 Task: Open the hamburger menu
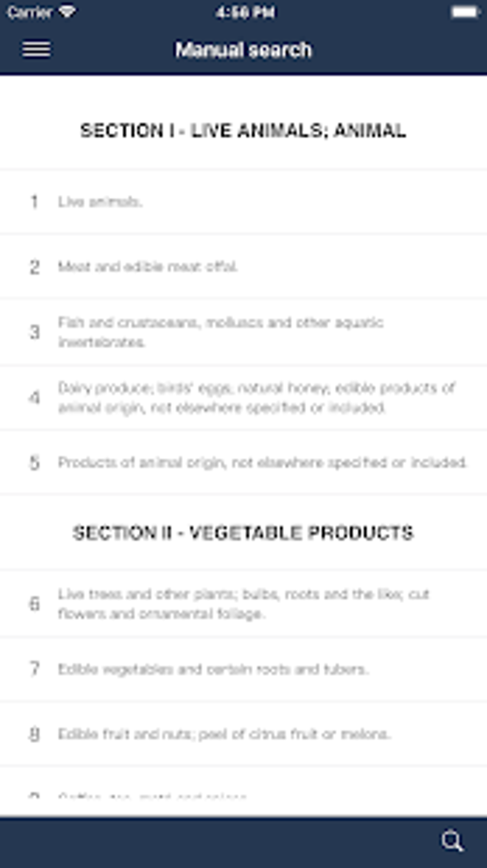(x=36, y=49)
